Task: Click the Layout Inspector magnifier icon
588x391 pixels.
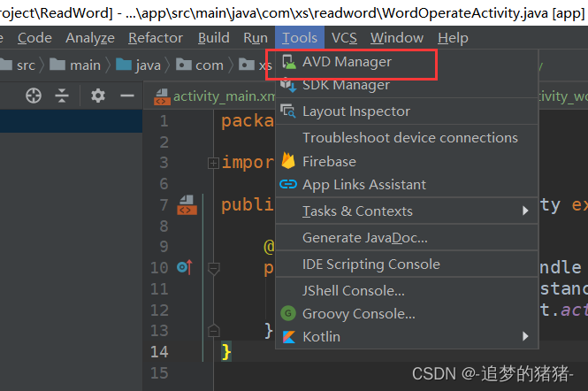Action: (288, 111)
